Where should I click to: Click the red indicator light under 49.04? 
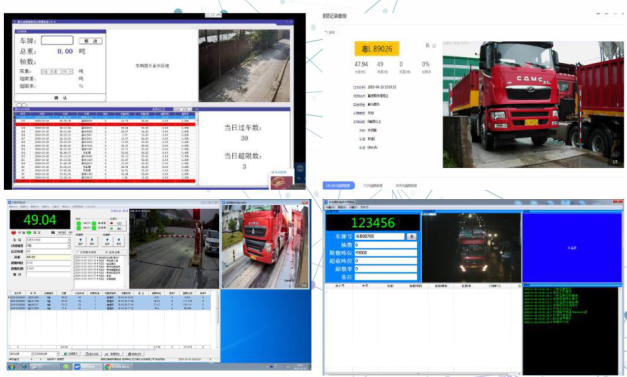tap(14, 233)
